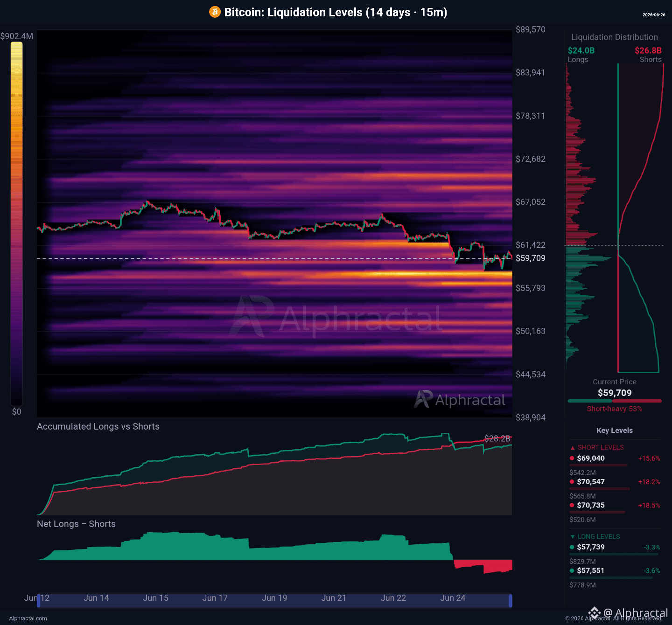
Task: Click the red dot beside $70,547
Action: pos(572,482)
